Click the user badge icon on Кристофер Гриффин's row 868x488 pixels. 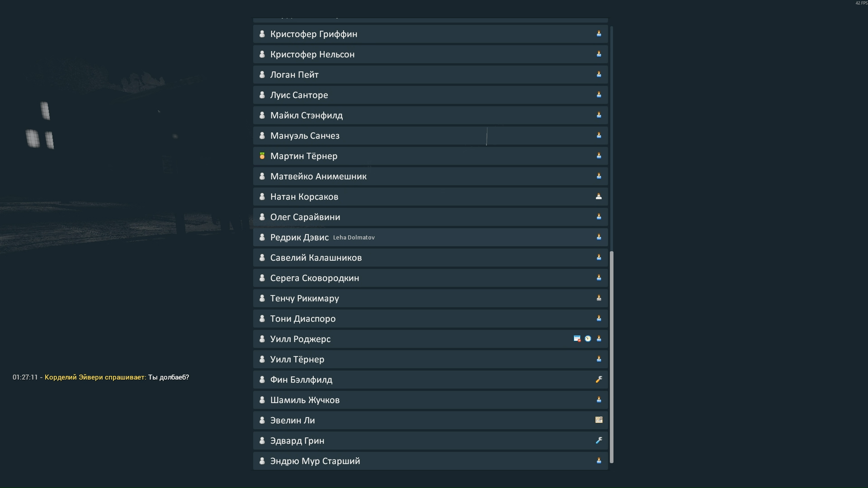pyautogui.click(x=599, y=34)
